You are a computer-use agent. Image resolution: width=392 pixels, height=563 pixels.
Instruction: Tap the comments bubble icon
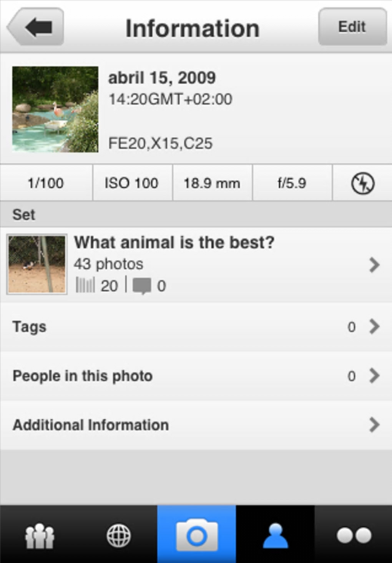tap(141, 286)
